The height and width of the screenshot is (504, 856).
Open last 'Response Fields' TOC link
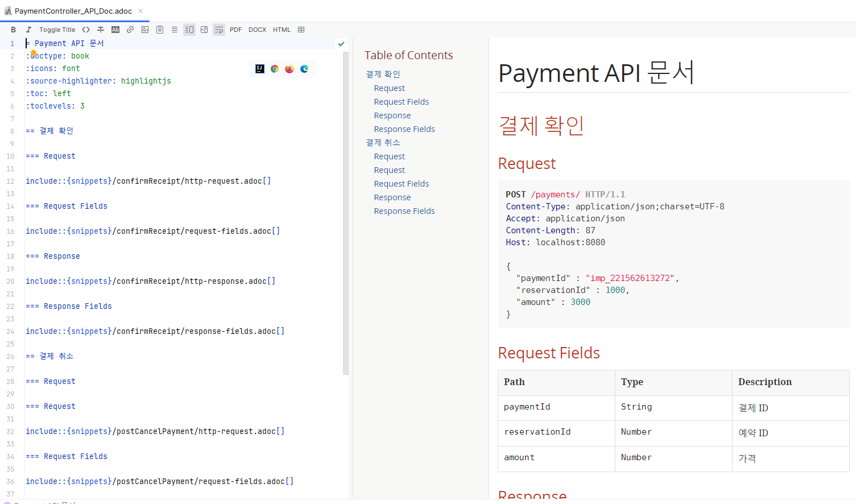tap(404, 211)
